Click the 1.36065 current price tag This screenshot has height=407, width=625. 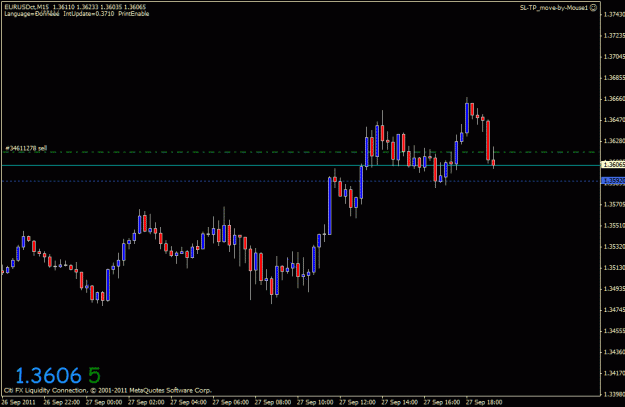click(x=613, y=165)
